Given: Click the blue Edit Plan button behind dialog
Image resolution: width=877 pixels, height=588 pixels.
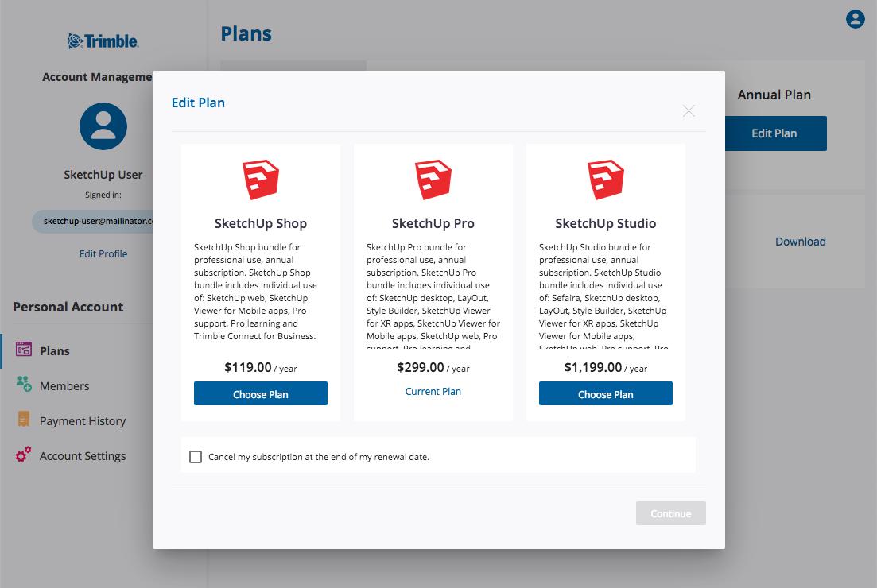Looking at the screenshot, I should tap(776, 133).
